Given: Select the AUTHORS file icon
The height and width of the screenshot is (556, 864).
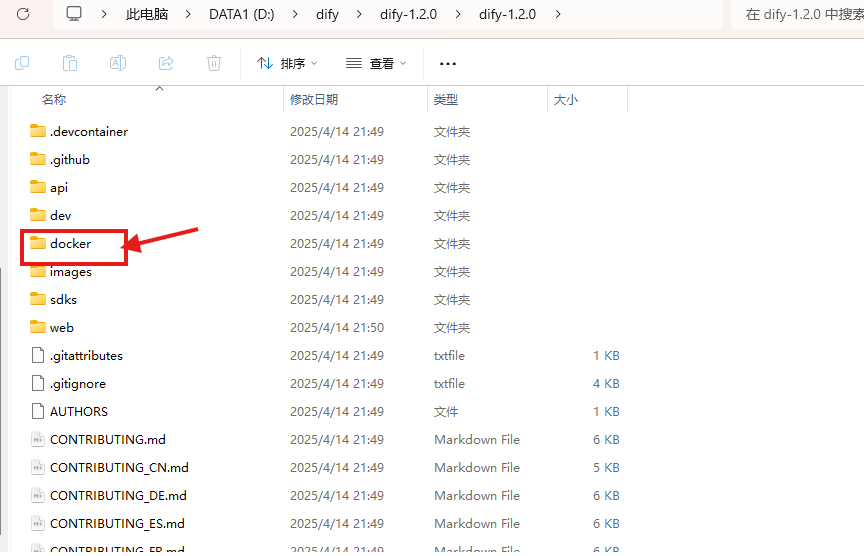Looking at the screenshot, I should tap(38, 411).
